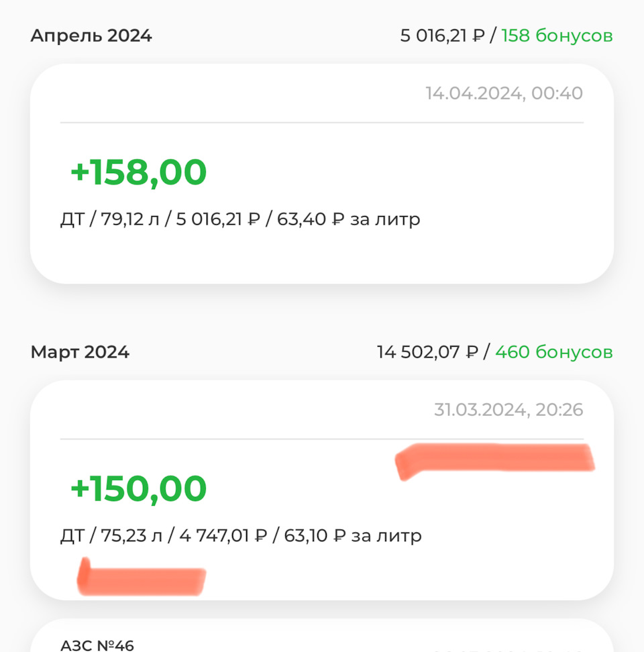This screenshot has width=644, height=652.
Task: Tap the Март 2024 month header
Action: [80, 352]
